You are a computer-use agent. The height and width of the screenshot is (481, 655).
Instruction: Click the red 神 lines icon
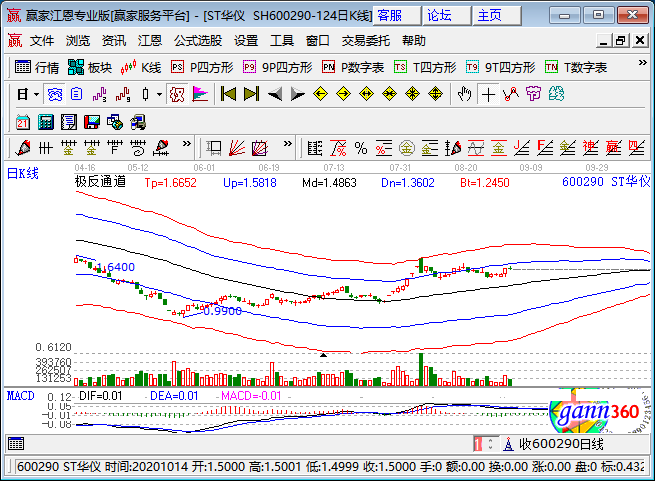[x=590, y=148]
